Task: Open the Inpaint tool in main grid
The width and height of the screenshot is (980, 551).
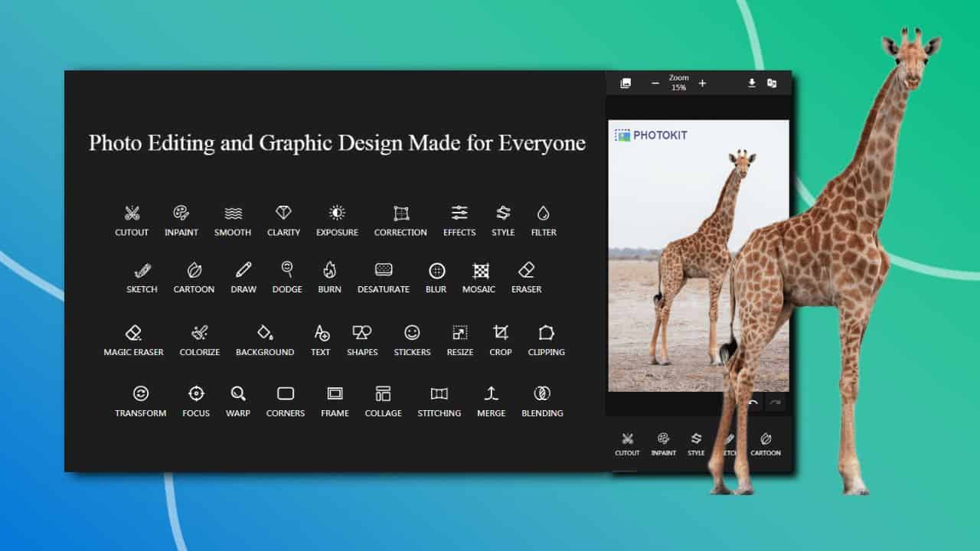Action: click(x=181, y=214)
